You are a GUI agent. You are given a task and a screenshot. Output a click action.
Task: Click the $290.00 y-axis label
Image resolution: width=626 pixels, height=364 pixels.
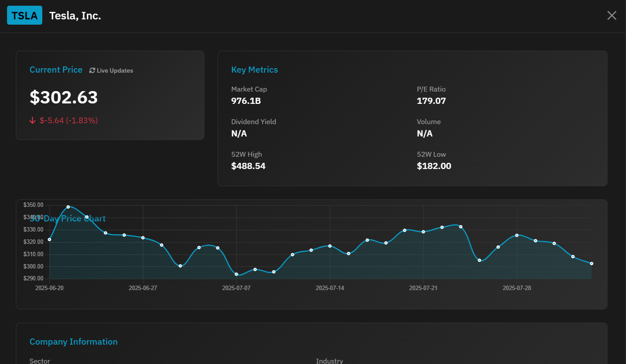pyautogui.click(x=33, y=279)
